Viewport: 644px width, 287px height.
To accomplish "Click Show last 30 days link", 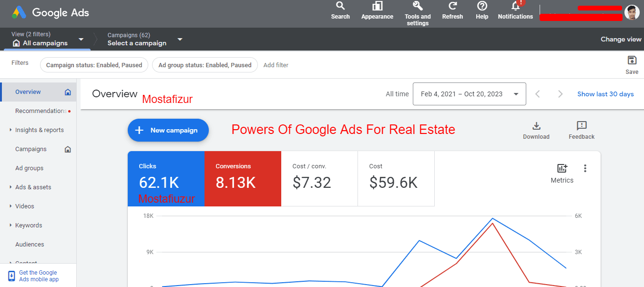I will [x=605, y=94].
